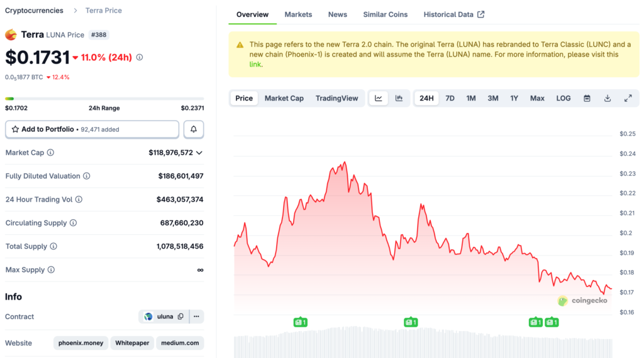
Task: Open the calendar date range picker
Action: [587, 99]
